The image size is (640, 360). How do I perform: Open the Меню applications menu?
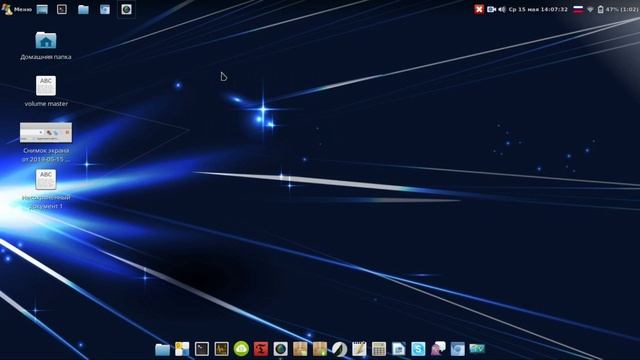[17, 9]
